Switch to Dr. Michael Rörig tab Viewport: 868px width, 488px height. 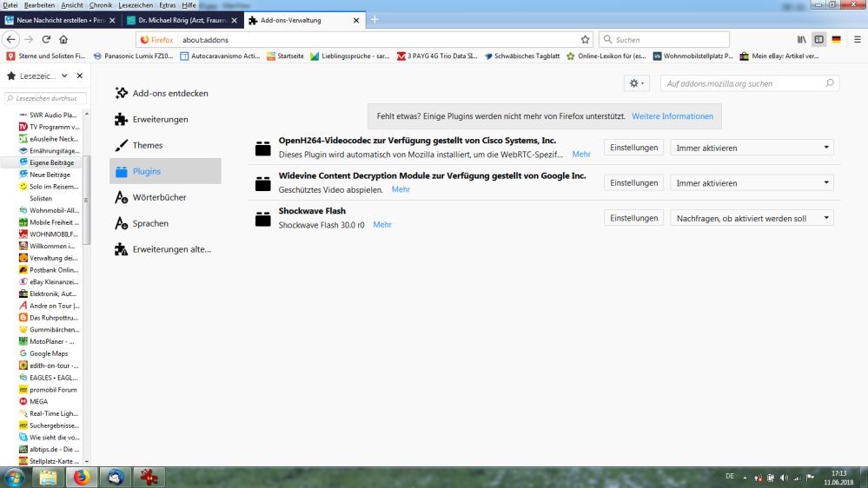[182, 21]
